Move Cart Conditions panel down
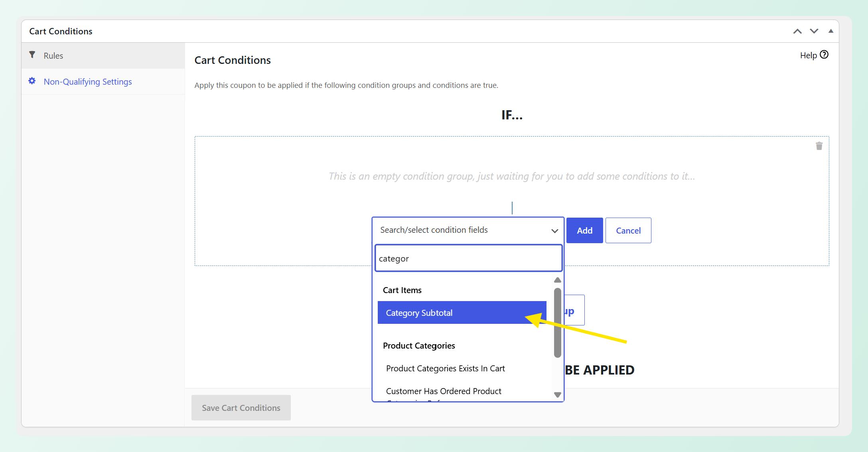Screen dimensions: 868x452 814,31
